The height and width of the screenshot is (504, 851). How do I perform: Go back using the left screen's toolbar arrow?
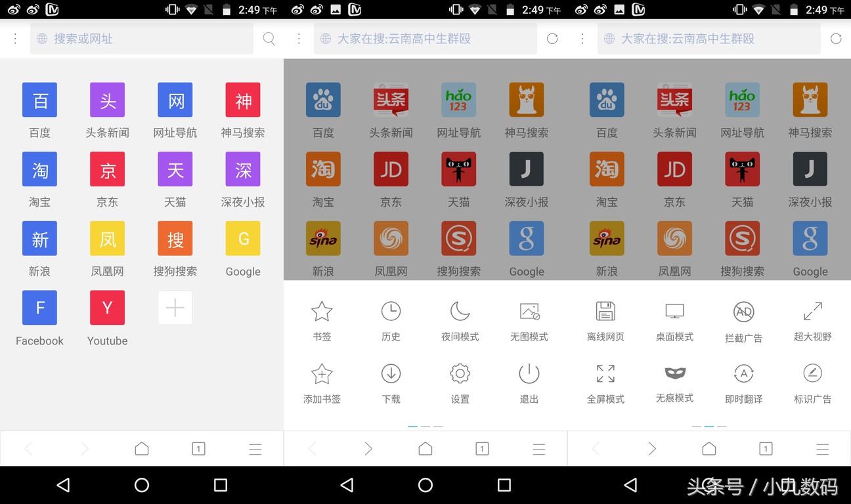click(28, 449)
